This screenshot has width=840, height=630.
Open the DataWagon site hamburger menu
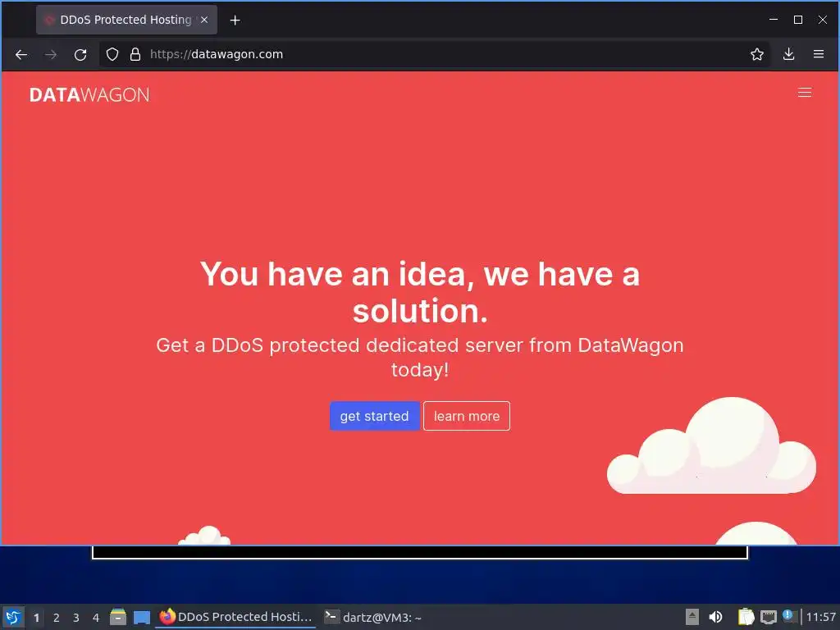pyautogui.click(x=805, y=93)
